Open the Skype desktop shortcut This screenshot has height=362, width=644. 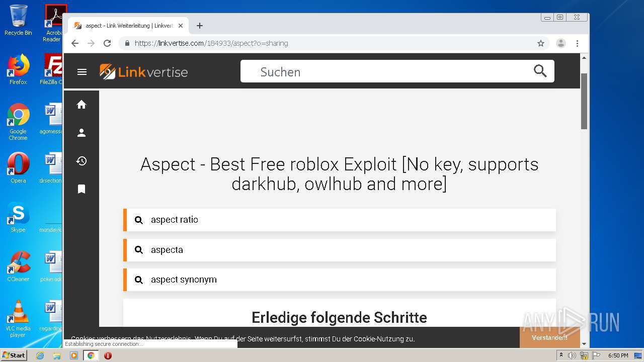click(18, 217)
